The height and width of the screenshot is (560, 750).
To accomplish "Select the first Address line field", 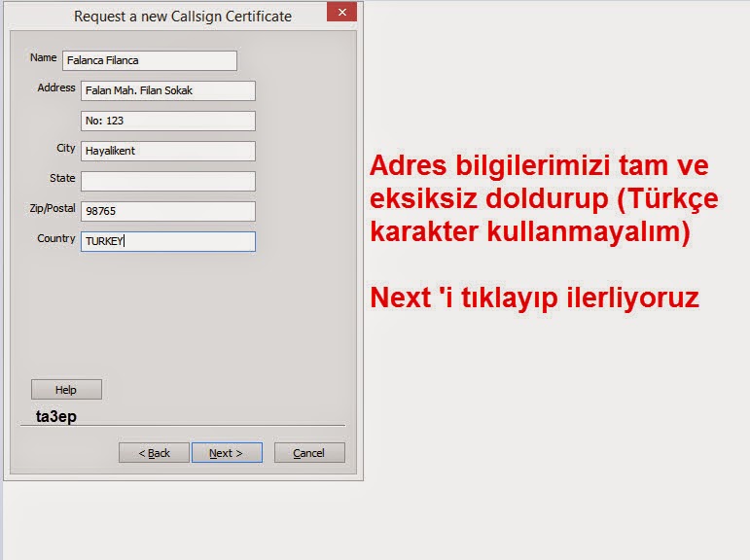I will [x=168, y=90].
